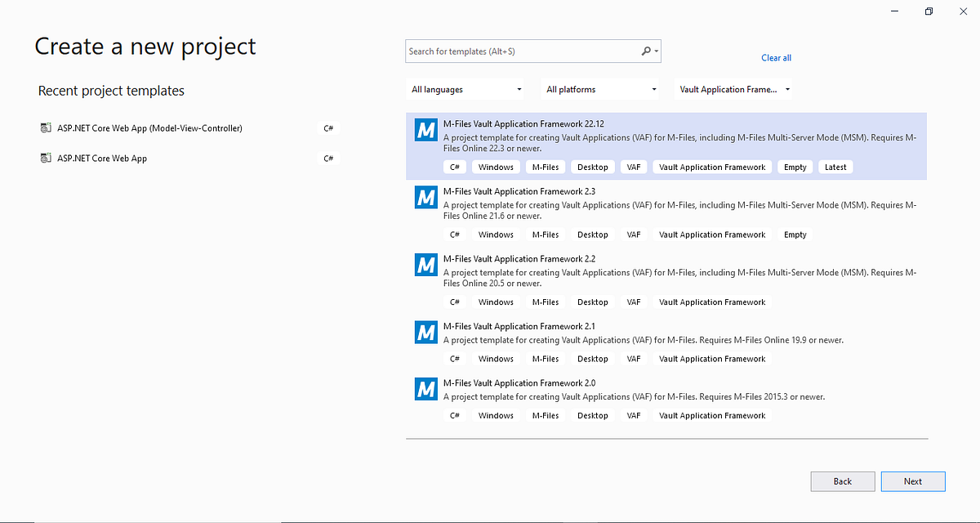The image size is (980, 523).
Task: Click the search magnifier icon
Action: 644,51
